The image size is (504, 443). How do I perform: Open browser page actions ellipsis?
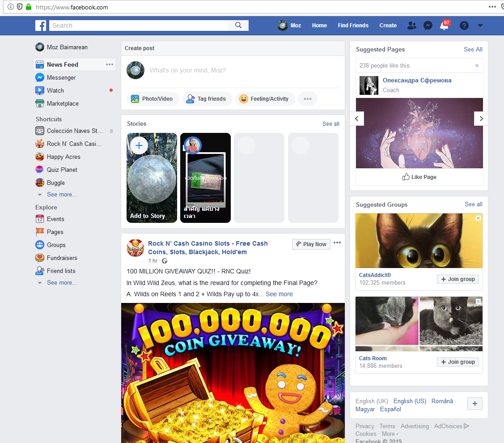[492, 7]
